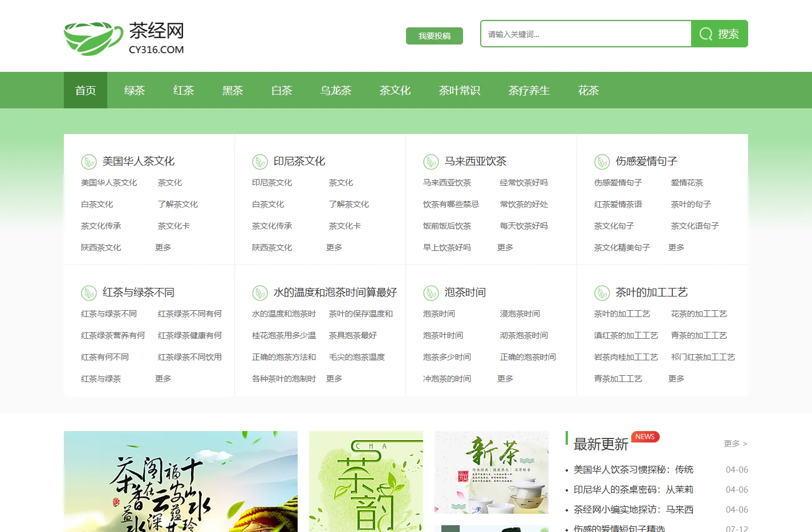Click the leaf icon beside 泡茶时间 heading

click(431, 293)
